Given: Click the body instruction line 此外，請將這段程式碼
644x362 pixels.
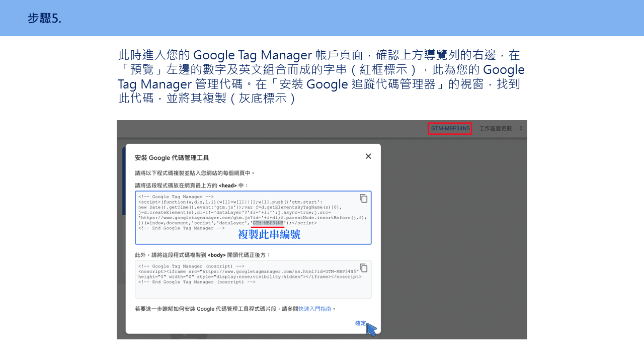Looking at the screenshot, I should (x=203, y=255).
